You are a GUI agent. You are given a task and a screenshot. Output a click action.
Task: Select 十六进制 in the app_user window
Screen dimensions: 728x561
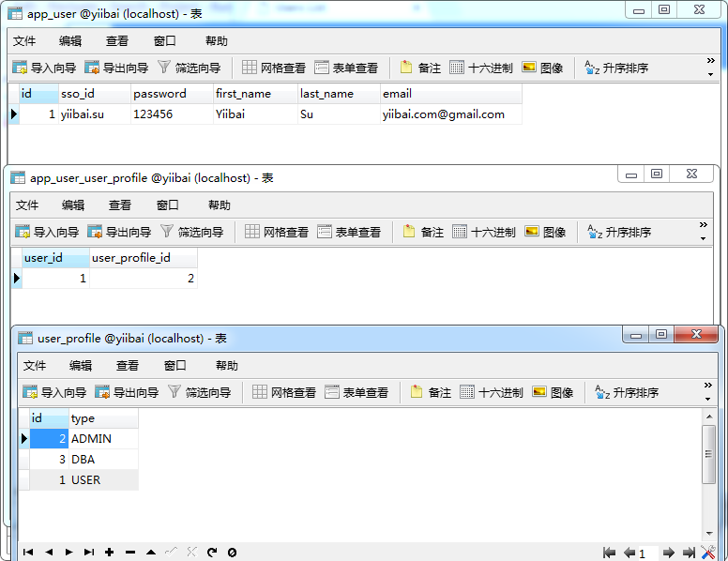click(x=481, y=68)
